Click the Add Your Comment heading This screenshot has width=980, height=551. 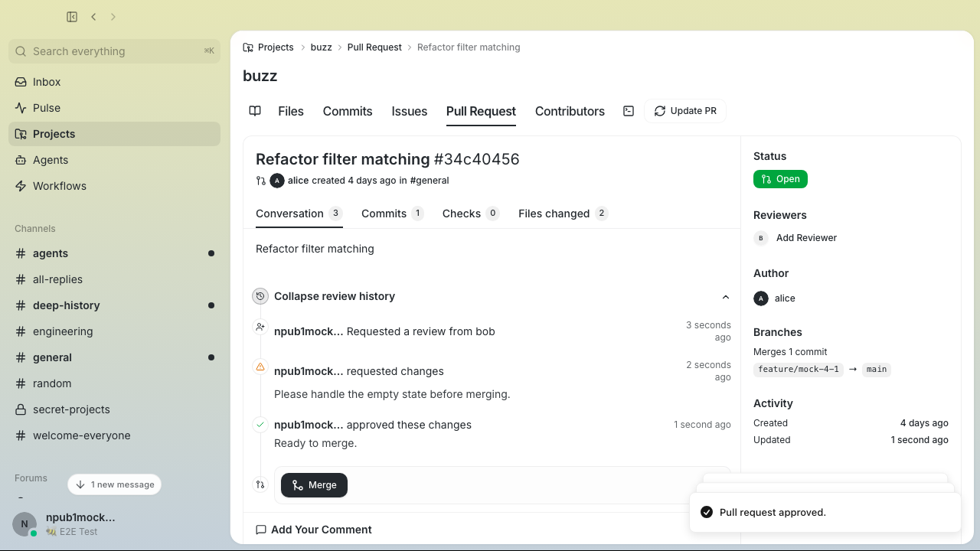[314, 530]
